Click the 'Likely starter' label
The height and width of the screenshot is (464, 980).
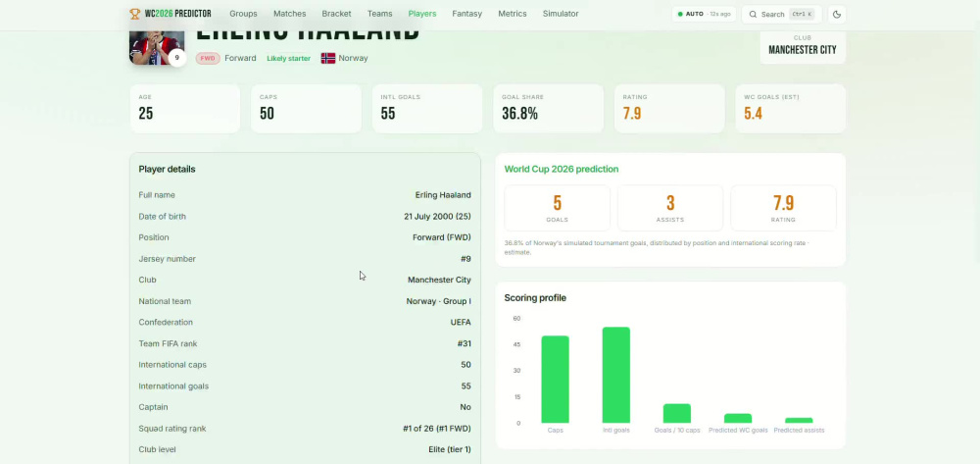(289, 58)
